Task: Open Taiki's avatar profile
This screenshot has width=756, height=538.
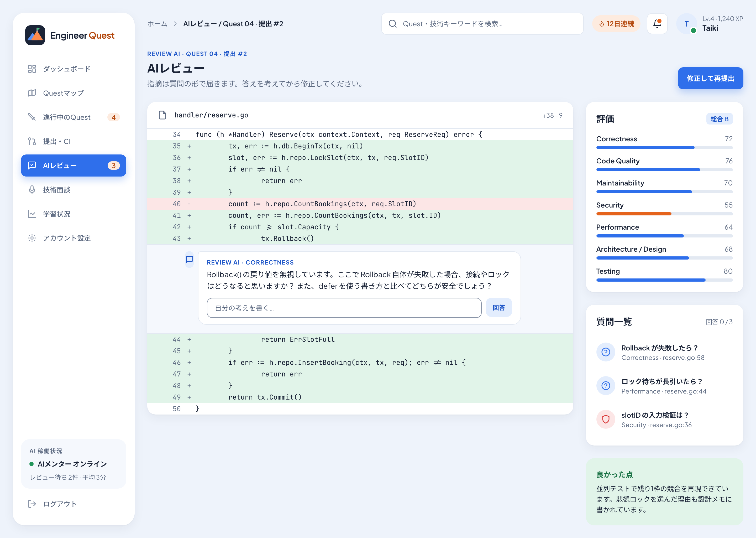Action: tap(686, 24)
